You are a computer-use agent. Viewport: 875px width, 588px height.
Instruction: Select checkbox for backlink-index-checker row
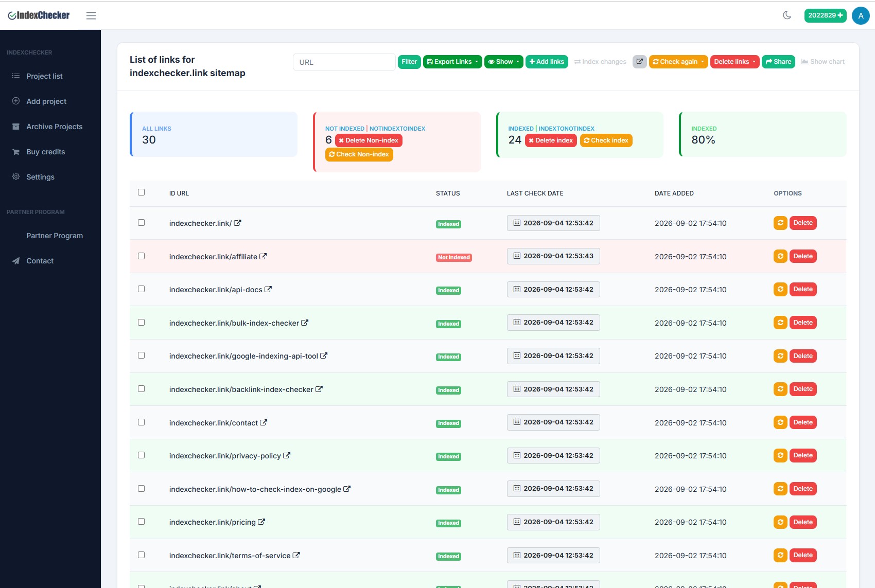[x=141, y=388]
